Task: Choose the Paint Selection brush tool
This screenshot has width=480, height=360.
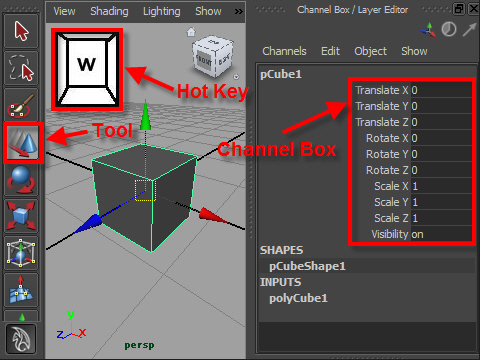Action: pyautogui.click(x=21, y=105)
